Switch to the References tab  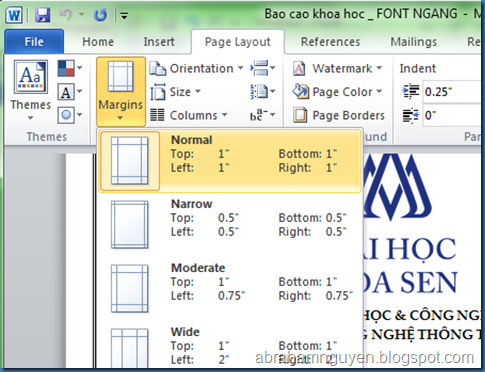[330, 42]
